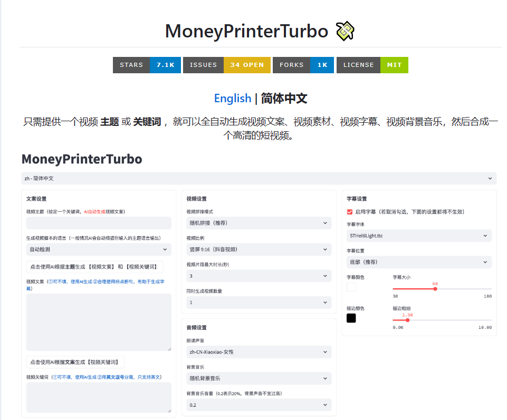
Task: Click the MoneyPrinterTurbo page title text
Action: coord(246,31)
